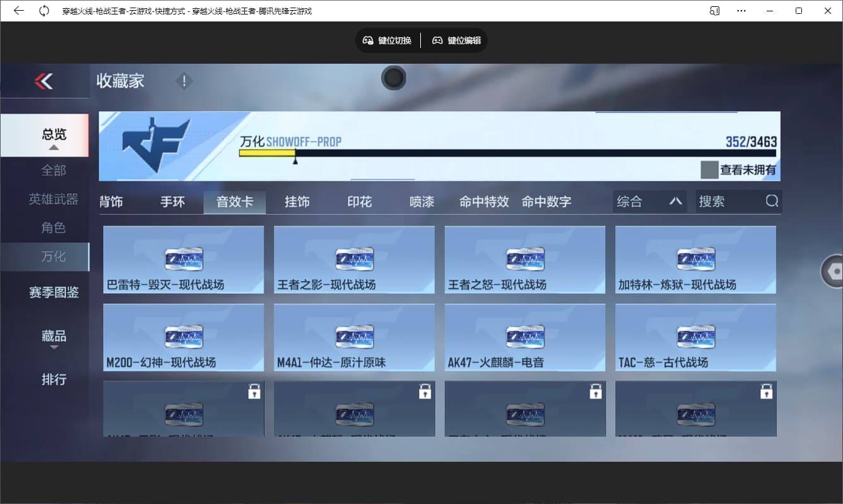This screenshot has width=843, height=504.
Task: Select the 巴雷特-毁灭-现代战场 sound card
Action: (183, 260)
